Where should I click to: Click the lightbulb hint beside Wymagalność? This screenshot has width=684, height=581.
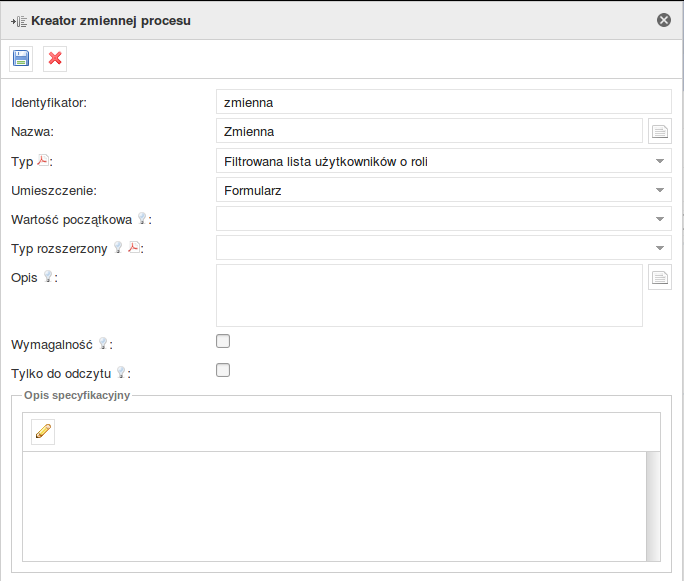pos(102,343)
